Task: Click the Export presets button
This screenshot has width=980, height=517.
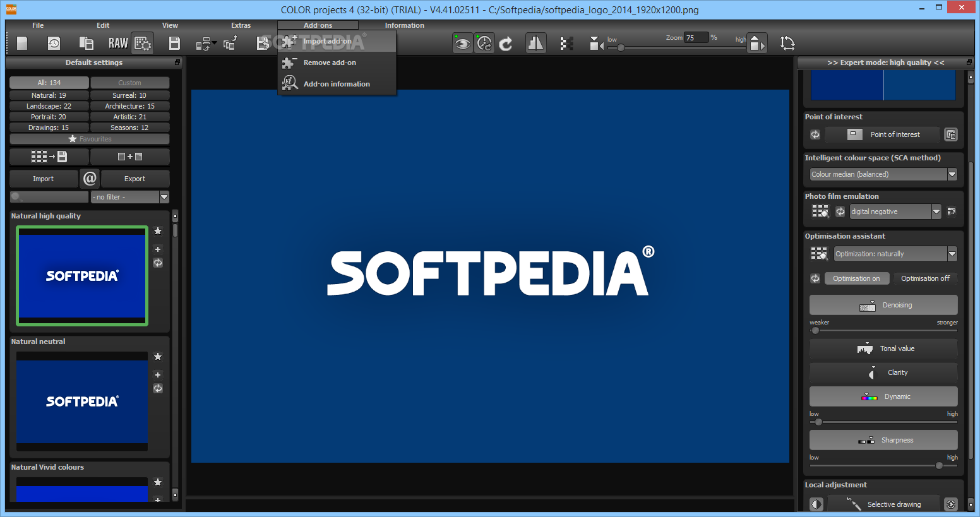Action: coord(135,179)
